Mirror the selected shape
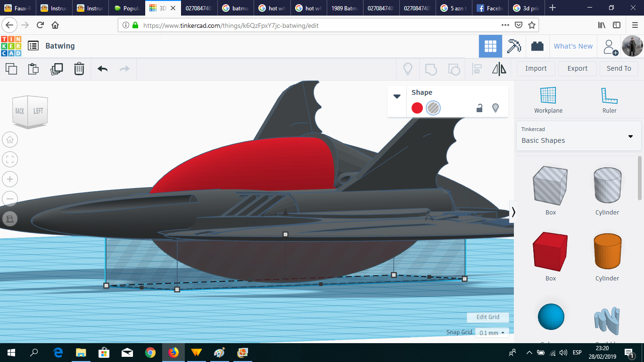644x362 pixels. click(499, 69)
